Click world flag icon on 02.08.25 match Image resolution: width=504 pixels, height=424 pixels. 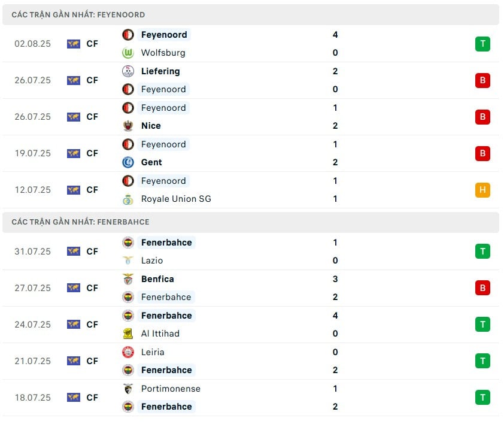coord(74,44)
